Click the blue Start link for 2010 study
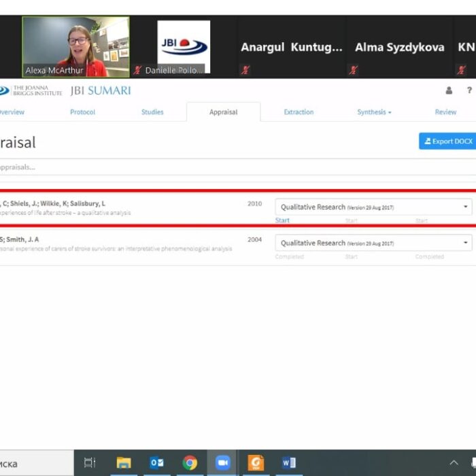 tap(282, 220)
